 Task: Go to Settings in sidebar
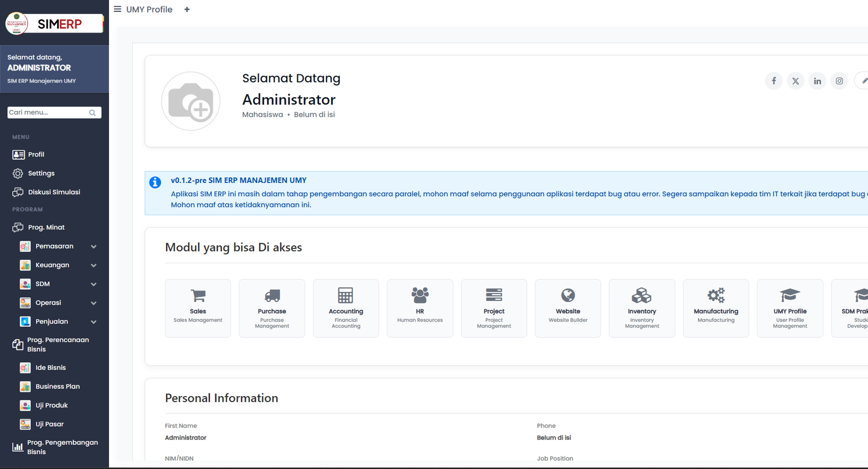point(41,174)
